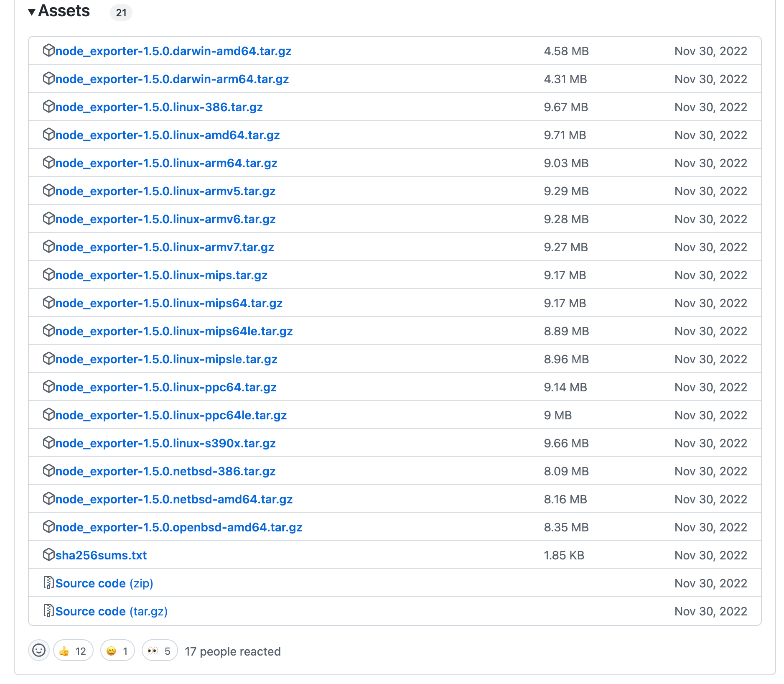784x684 pixels.
Task: Open the linux-mips.tar.gz asset link
Action: point(161,275)
